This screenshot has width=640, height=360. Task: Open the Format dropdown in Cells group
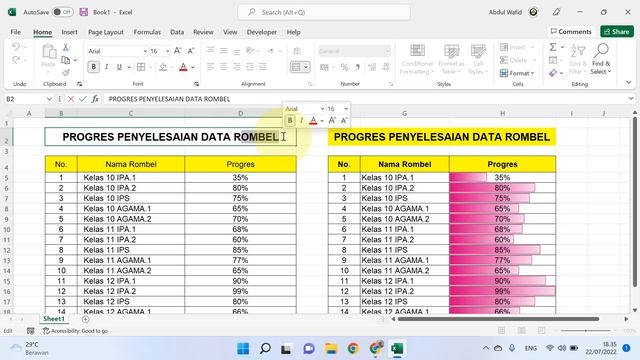pos(517,73)
